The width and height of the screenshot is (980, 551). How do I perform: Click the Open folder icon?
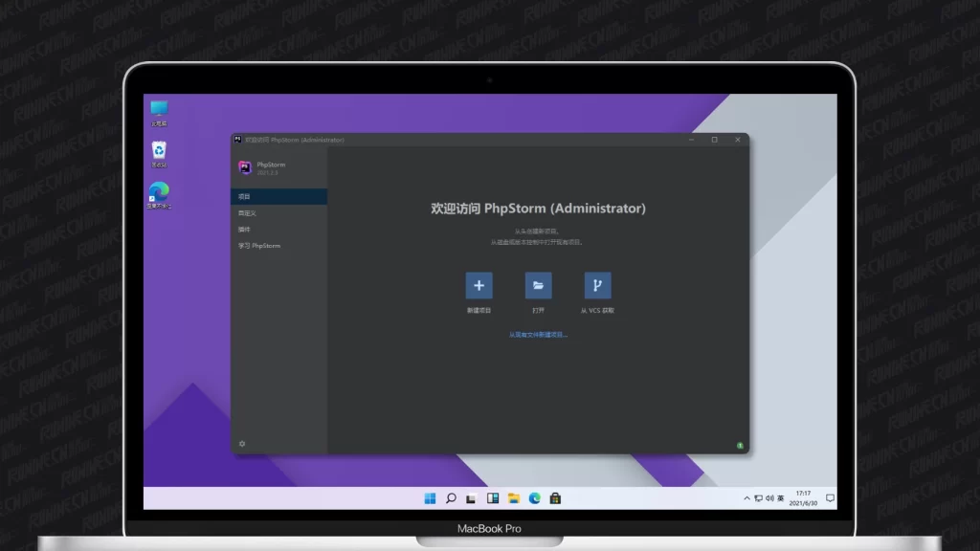[538, 285]
